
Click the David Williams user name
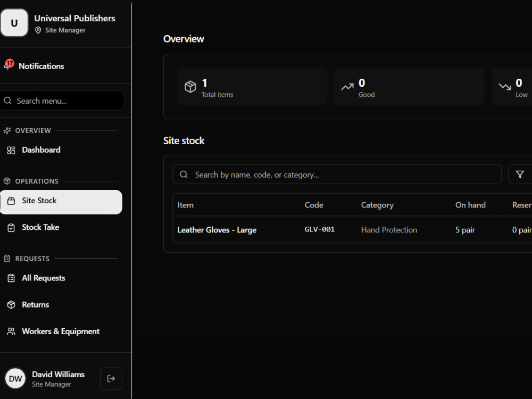(x=59, y=374)
